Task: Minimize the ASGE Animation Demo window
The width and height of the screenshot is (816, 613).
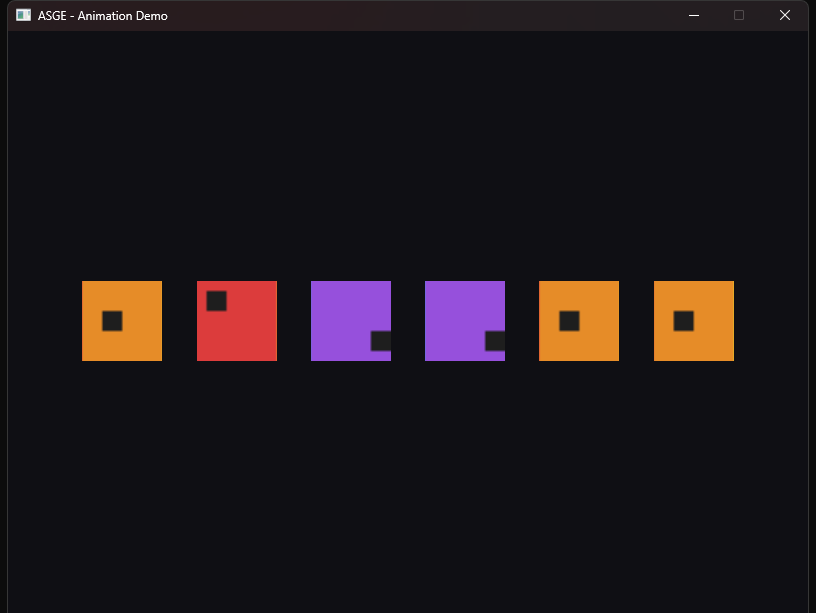Action: click(694, 16)
